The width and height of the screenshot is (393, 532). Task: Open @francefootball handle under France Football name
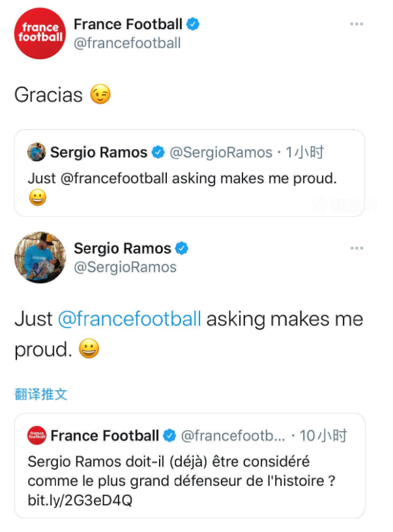[127, 43]
